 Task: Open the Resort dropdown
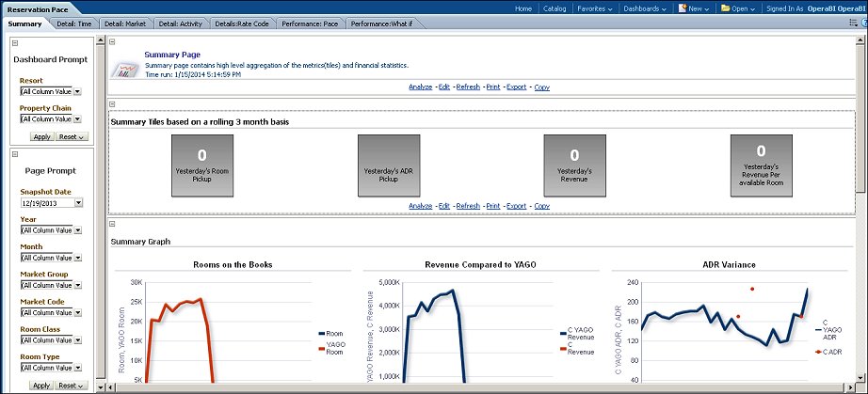[77, 92]
